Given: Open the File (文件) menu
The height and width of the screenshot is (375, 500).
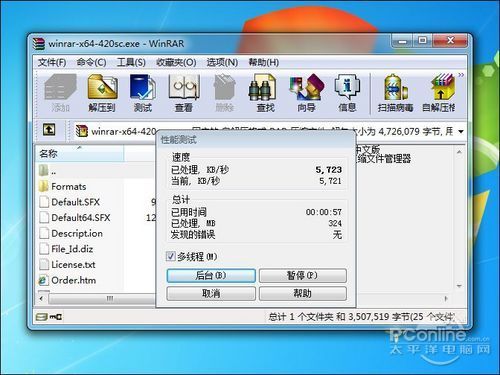Looking at the screenshot, I should coord(52,62).
